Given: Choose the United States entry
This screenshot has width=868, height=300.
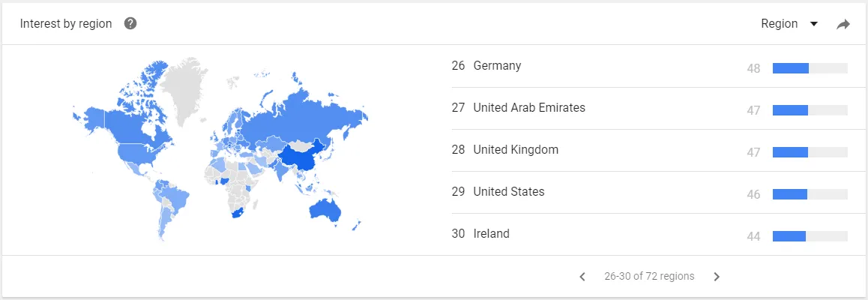Looking at the screenshot, I should (x=651, y=193).
